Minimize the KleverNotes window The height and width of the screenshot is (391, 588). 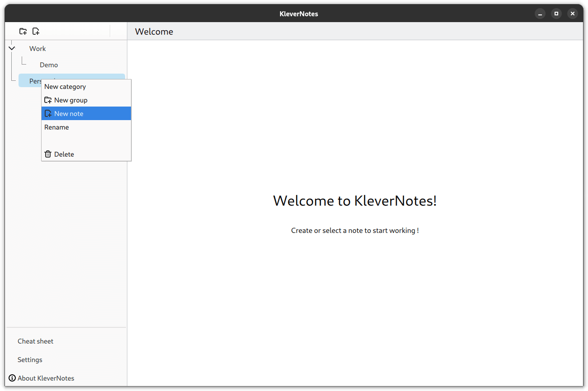tap(540, 14)
